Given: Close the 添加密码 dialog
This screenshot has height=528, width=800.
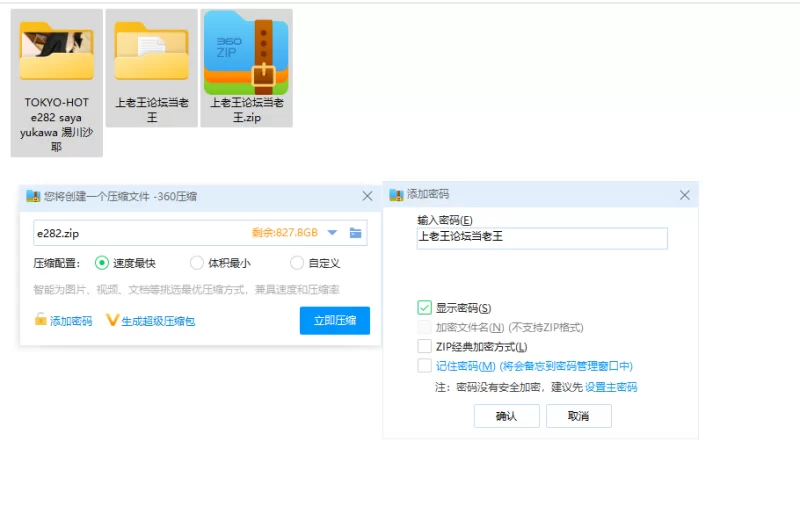Looking at the screenshot, I should [685, 196].
